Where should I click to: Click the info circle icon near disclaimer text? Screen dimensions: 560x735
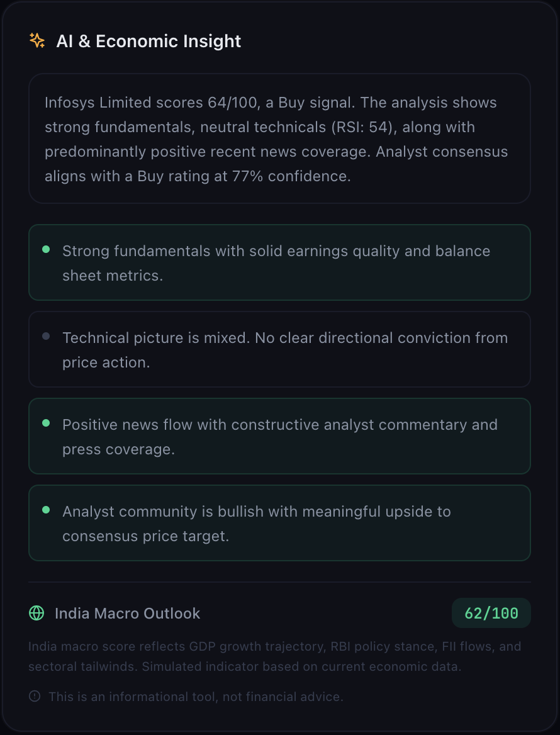tap(35, 697)
